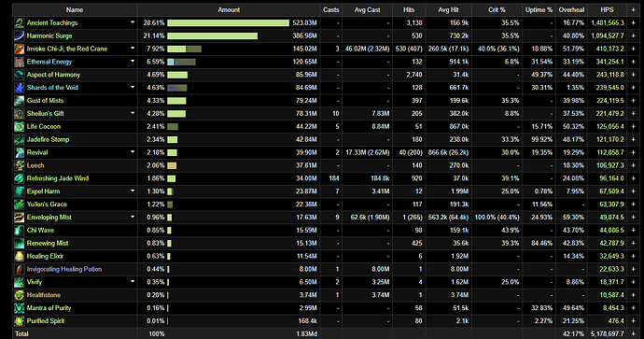
Task: Click the 523.83M amount value
Action: pos(305,23)
